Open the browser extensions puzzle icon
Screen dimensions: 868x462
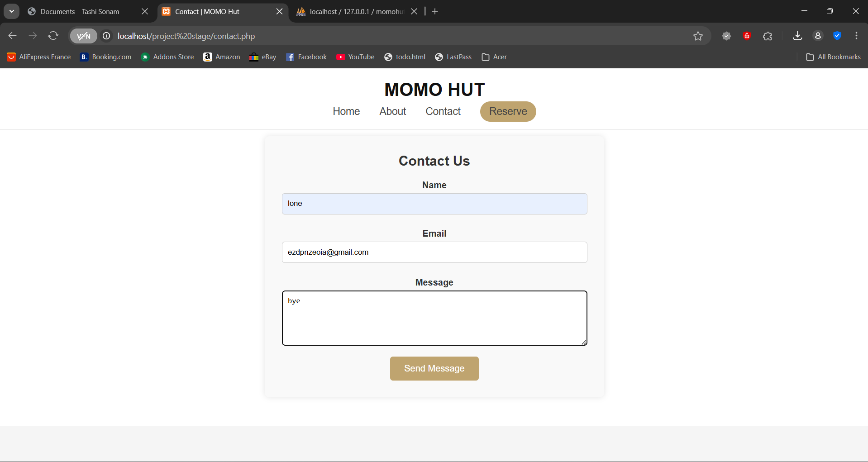[768, 36]
